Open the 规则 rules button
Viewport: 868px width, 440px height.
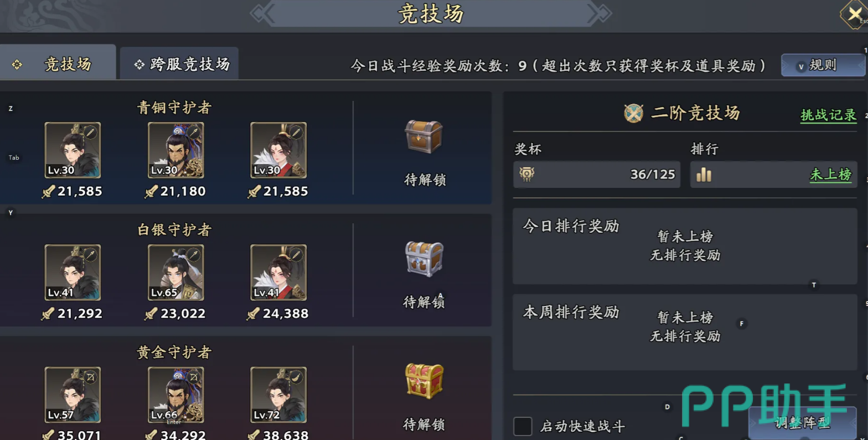pos(823,65)
